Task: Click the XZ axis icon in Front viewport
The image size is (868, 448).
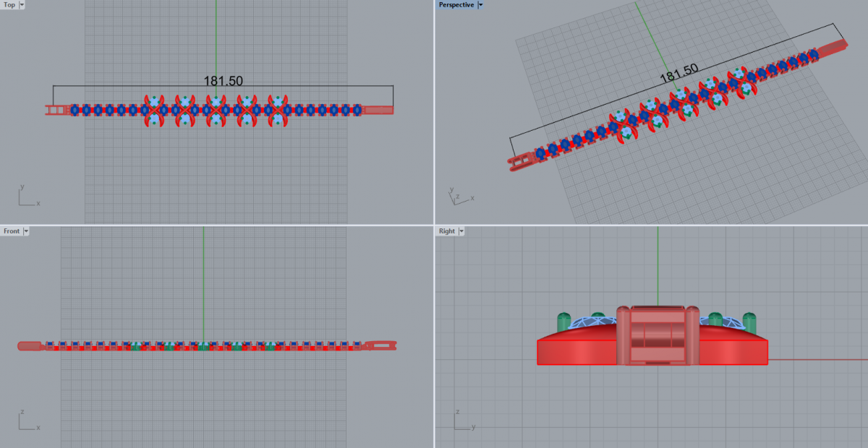Action: click(x=26, y=422)
